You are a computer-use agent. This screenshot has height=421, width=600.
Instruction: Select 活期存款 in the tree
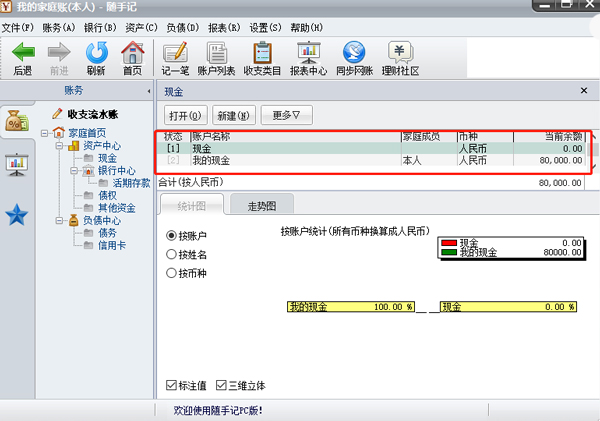click(131, 183)
